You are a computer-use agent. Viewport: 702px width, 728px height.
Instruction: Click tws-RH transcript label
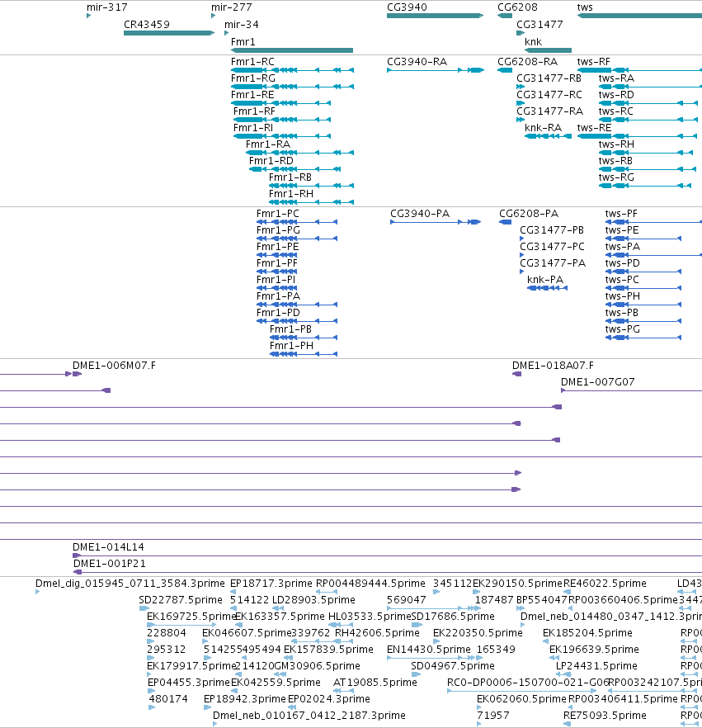click(x=617, y=144)
